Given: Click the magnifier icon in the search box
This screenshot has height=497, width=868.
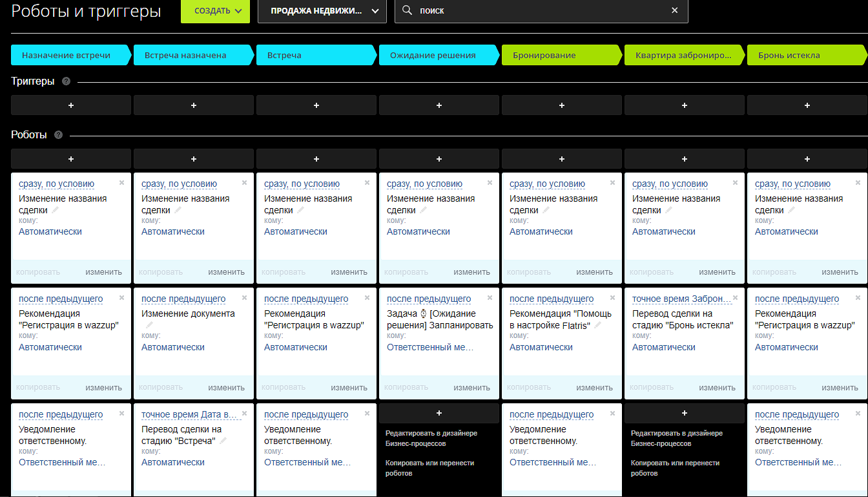Looking at the screenshot, I should click(407, 10).
